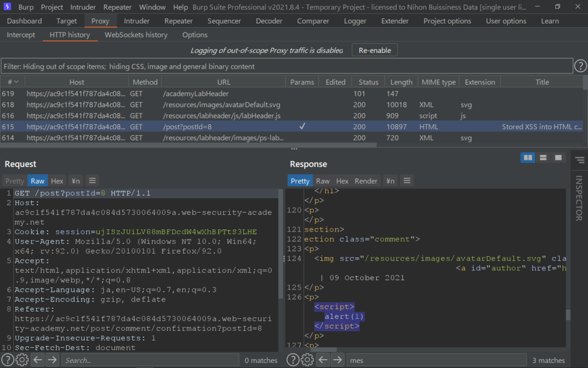Toggle Response non-printable \n characters

390,181
